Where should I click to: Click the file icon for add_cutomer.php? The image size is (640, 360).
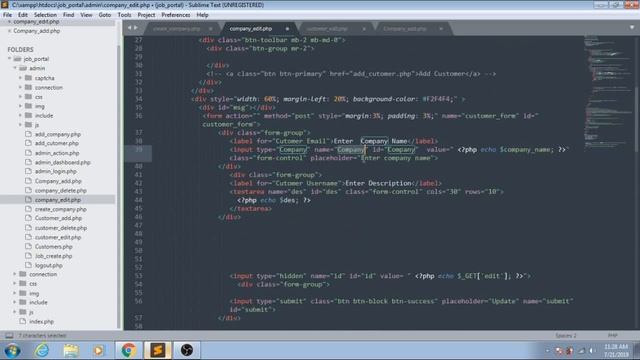(x=28, y=143)
